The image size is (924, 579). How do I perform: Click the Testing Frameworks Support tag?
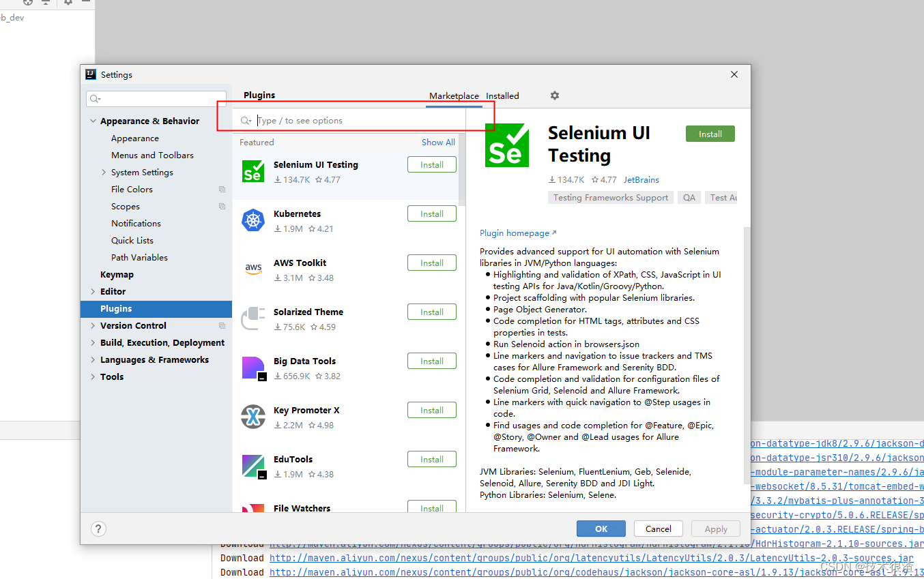(611, 198)
